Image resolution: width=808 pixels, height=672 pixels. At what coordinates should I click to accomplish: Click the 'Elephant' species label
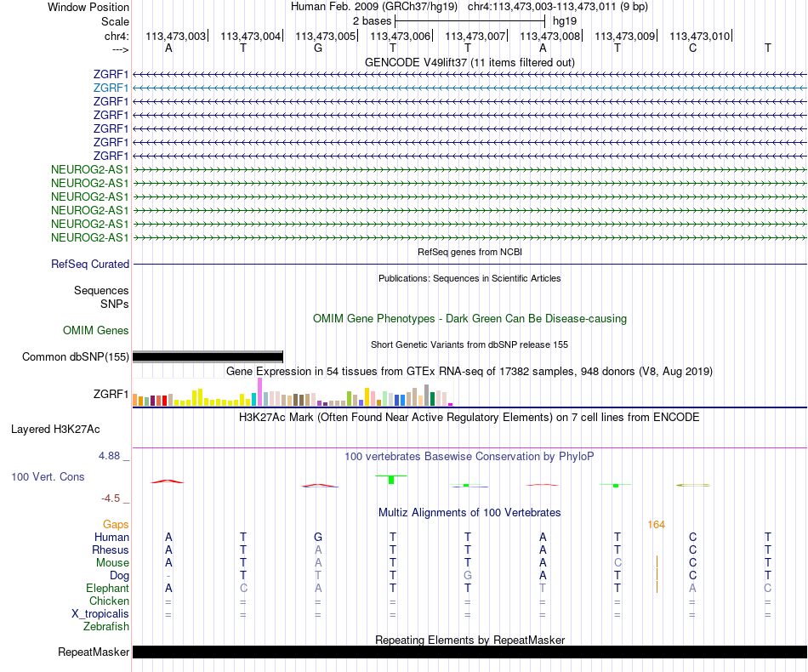coord(107,588)
